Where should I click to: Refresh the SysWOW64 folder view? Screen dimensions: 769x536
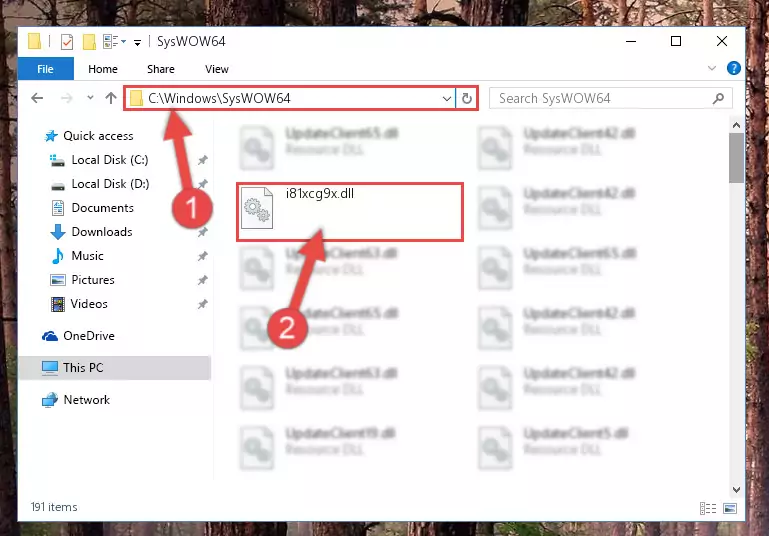466,99
